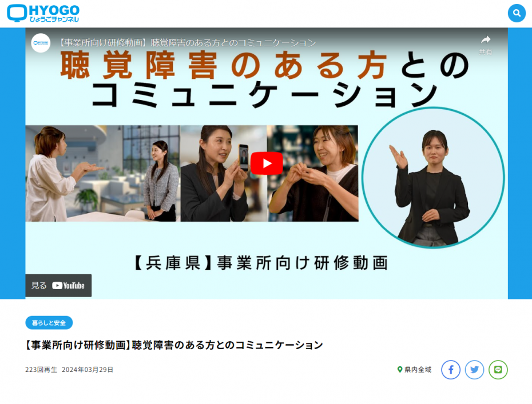This screenshot has width=532, height=404.
Task: Click the 【兵庫県】事業所向け研修動画 caption in the video
Action: tap(261, 263)
